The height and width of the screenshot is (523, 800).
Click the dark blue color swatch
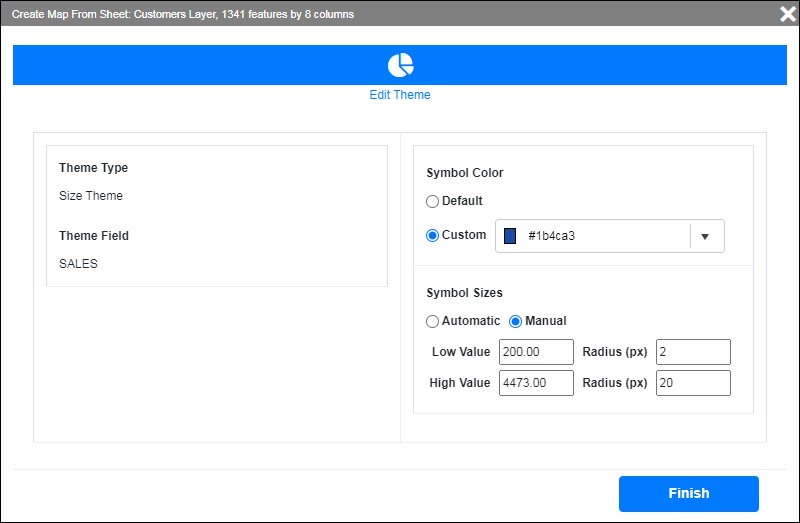tap(510, 236)
